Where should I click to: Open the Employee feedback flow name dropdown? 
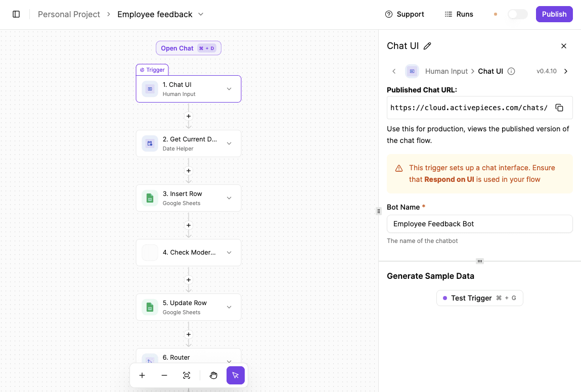pyautogui.click(x=201, y=14)
